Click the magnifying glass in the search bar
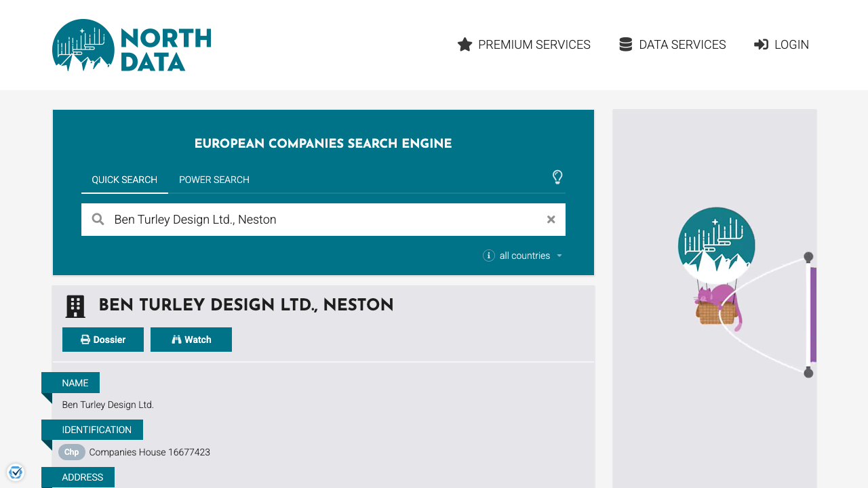 (98, 219)
